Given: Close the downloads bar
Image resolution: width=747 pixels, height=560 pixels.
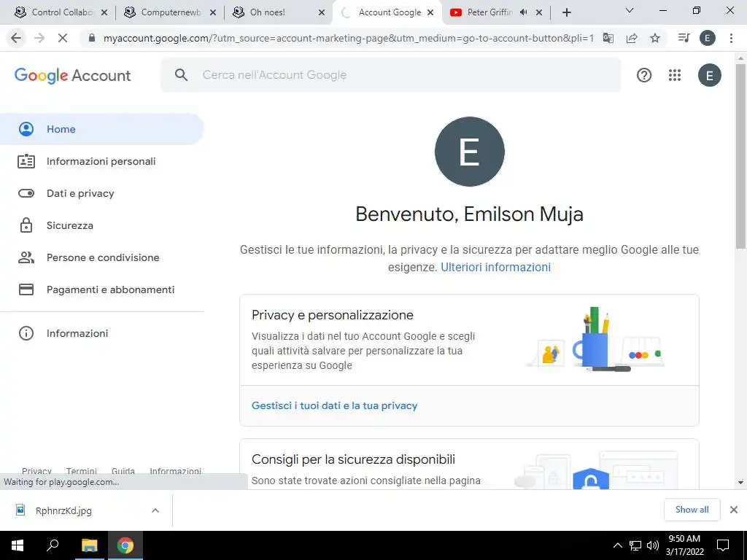Looking at the screenshot, I should 734,510.
